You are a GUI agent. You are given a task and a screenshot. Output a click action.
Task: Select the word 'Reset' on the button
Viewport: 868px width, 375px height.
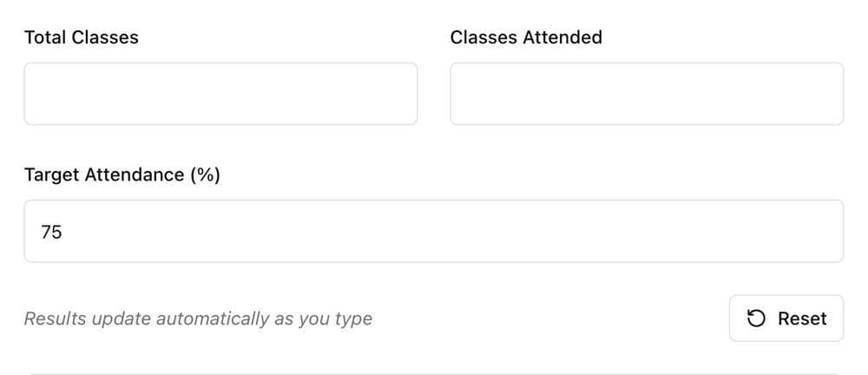[802, 319]
